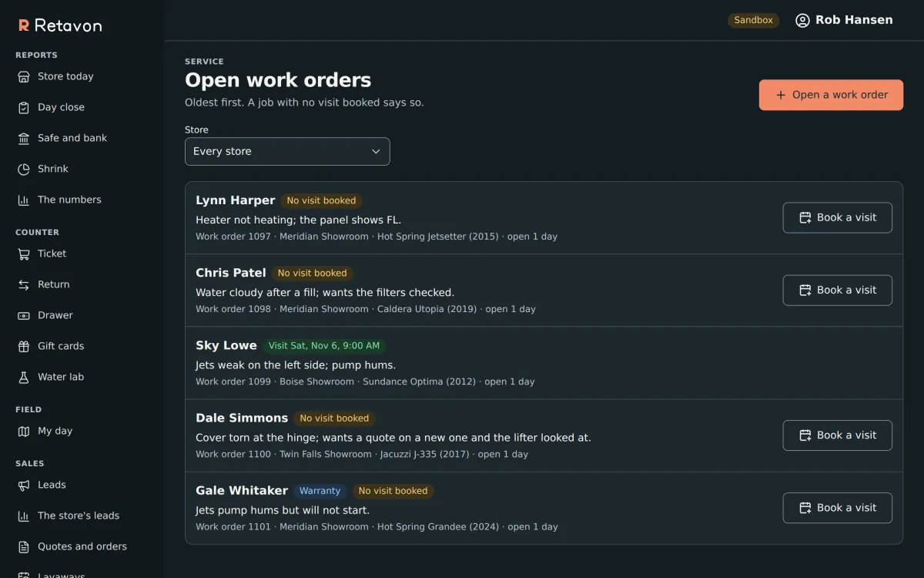Open The numbers report
The height and width of the screenshot is (578, 924).
click(69, 200)
